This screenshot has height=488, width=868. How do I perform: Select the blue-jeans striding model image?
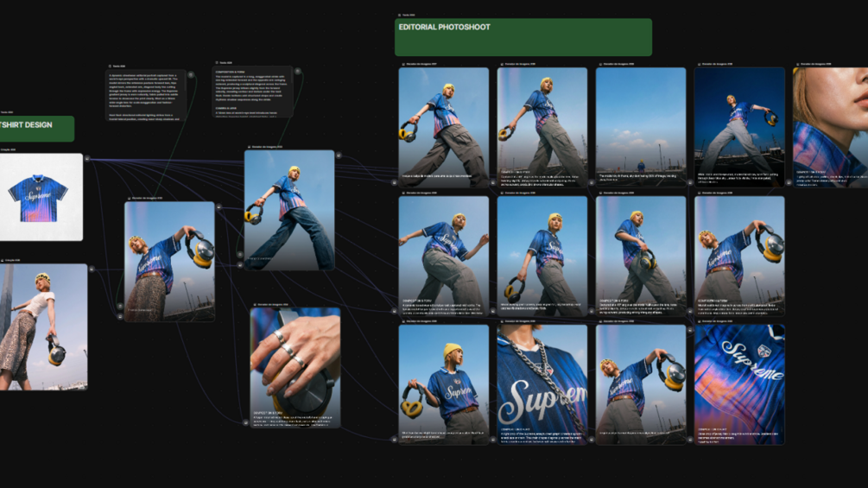[x=289, y=210]
